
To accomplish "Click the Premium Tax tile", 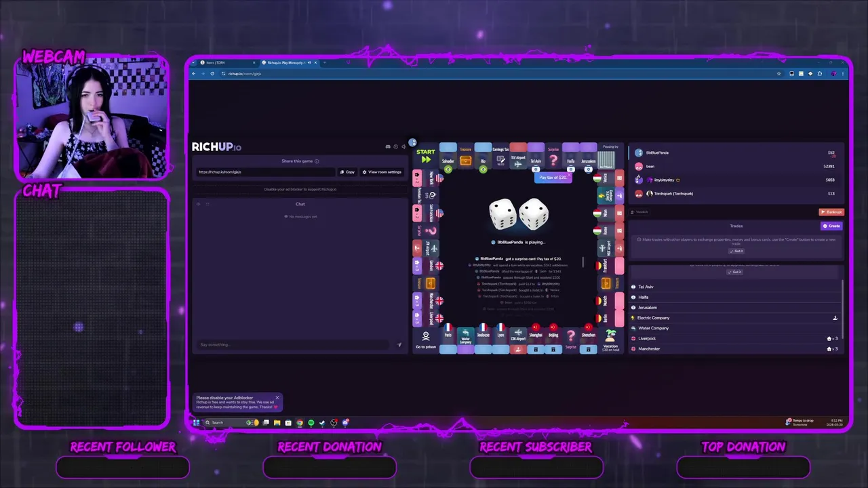I will click(x=426, y=196).
